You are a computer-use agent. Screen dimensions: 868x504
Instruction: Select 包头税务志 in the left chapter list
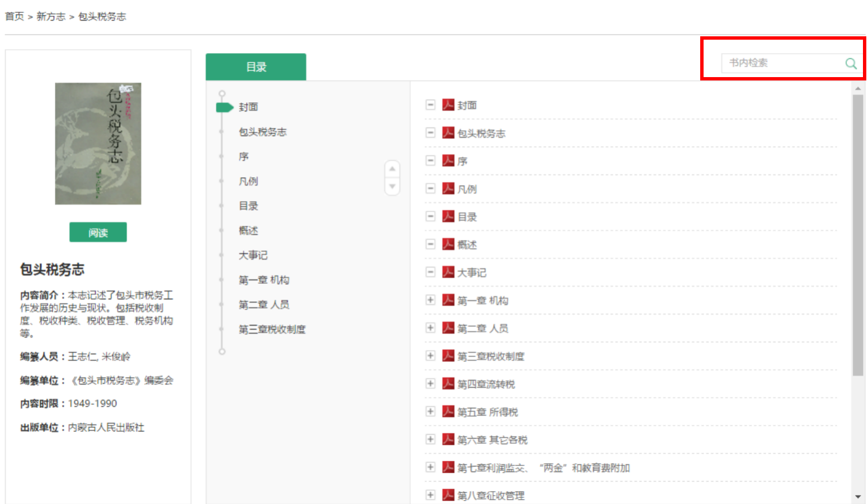click(262, 132)
